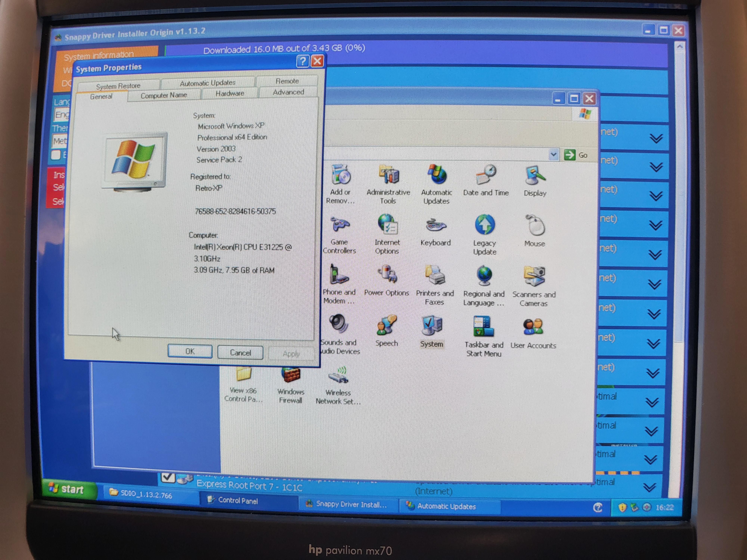Open the Speech control panel

pyautogui.click(x=387, y=325)
